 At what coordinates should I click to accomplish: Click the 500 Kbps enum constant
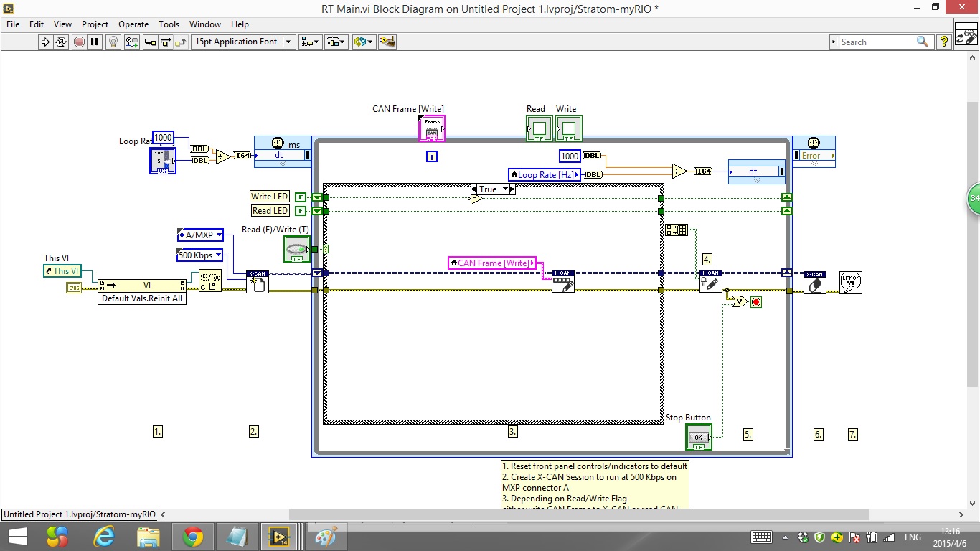pyautogui.click(x=199, y=255)
